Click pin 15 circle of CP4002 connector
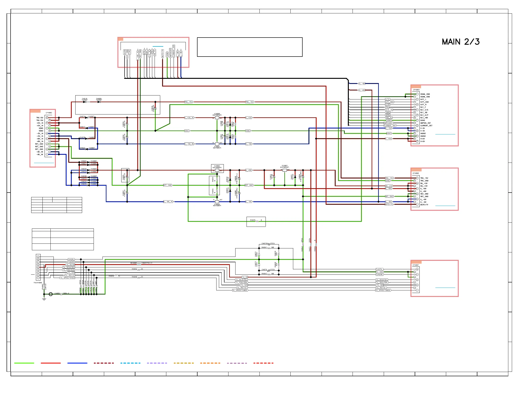 click(x=47, y=118)
